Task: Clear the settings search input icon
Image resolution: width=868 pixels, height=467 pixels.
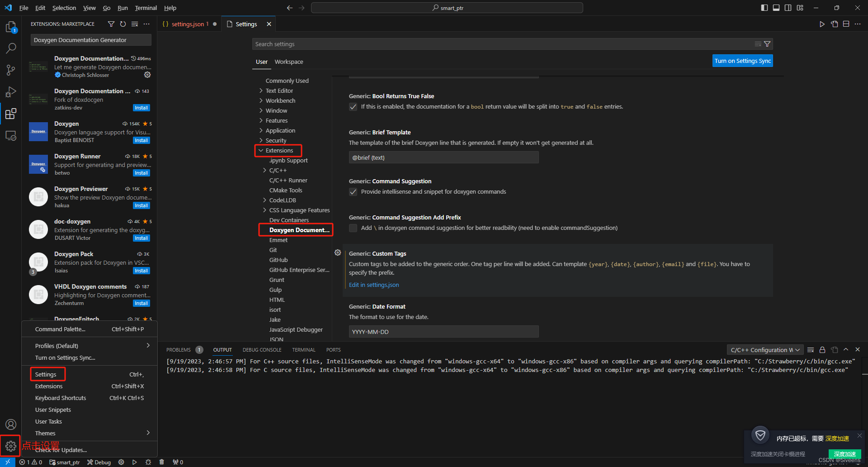Action: 758,44
